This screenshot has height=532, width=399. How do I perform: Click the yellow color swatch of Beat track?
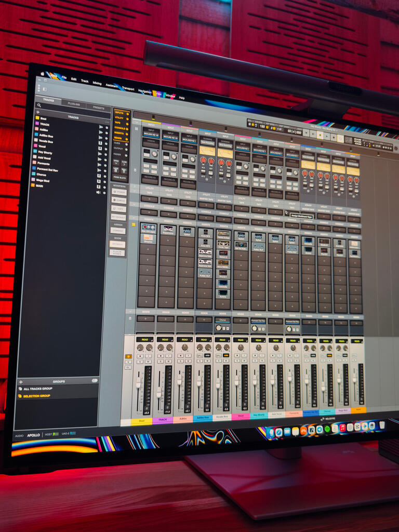37,118
